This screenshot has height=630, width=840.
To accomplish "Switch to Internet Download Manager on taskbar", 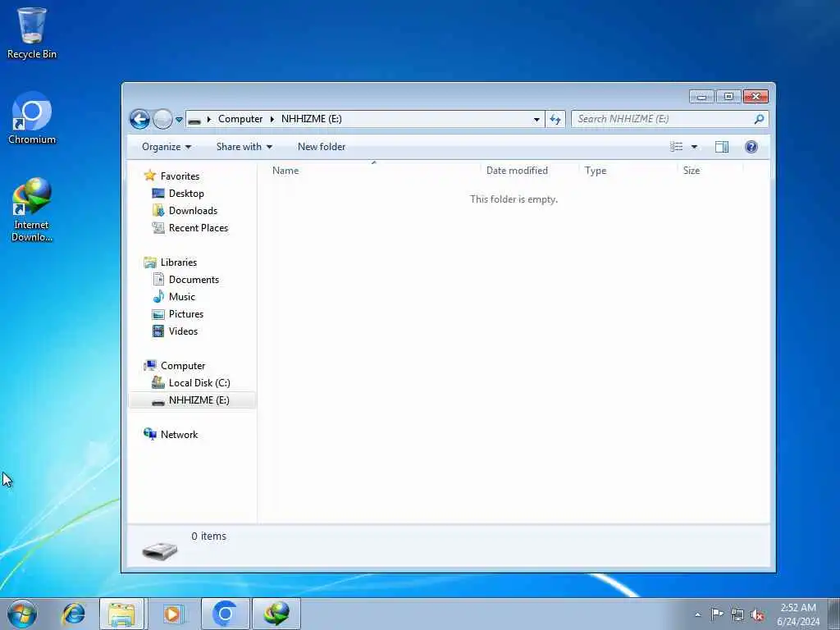I will [276, 614].
